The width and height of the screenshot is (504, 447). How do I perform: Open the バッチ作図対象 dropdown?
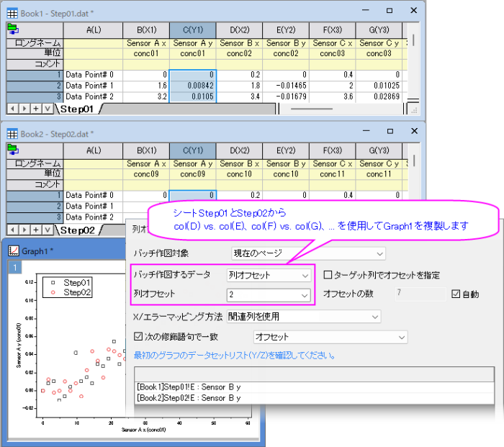point(308,253)
